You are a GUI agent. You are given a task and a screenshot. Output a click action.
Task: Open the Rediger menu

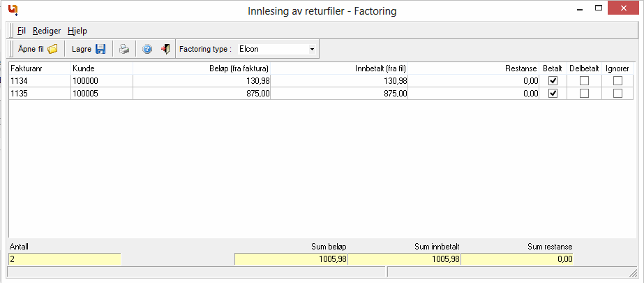tap(47, 31)
